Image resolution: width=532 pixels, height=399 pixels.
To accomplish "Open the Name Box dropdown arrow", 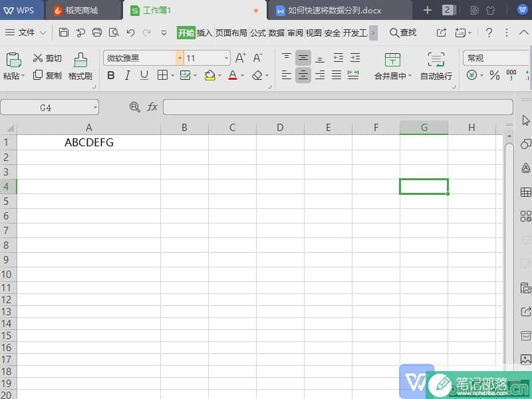I will point(95,108).
